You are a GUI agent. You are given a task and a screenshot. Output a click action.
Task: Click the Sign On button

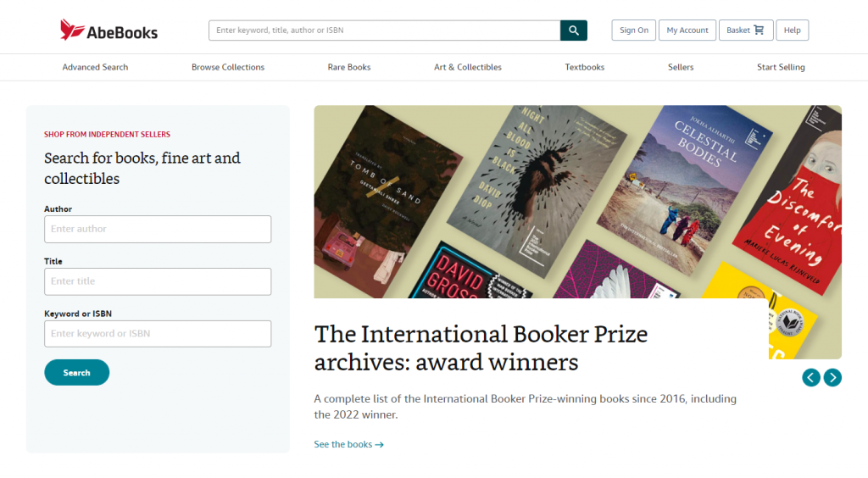pos(634,31)
